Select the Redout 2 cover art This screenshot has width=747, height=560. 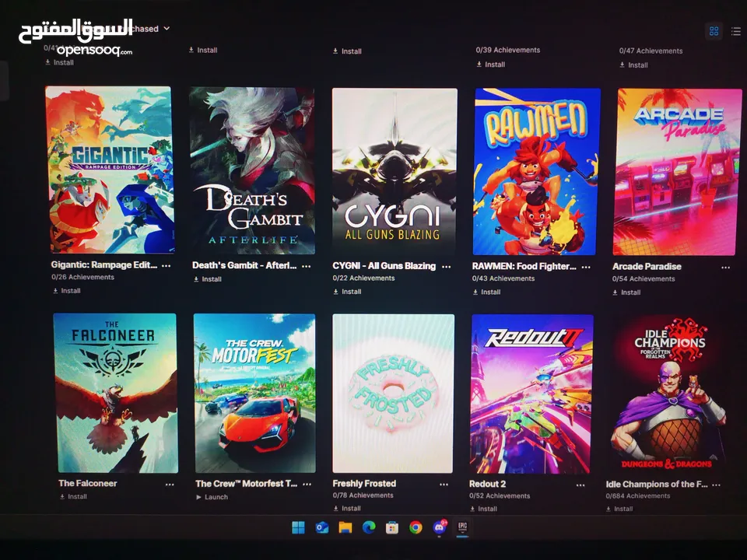[531, 394]
